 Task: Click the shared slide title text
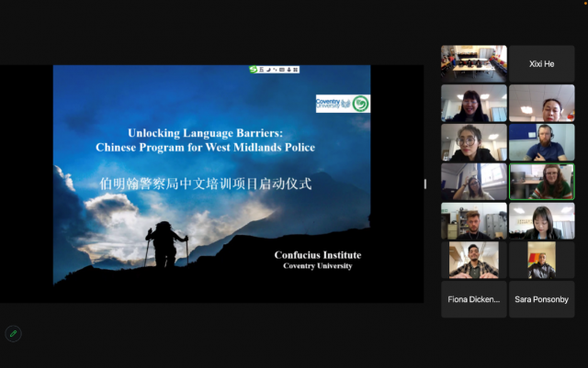pyautogui.click(x=205, y=140)
